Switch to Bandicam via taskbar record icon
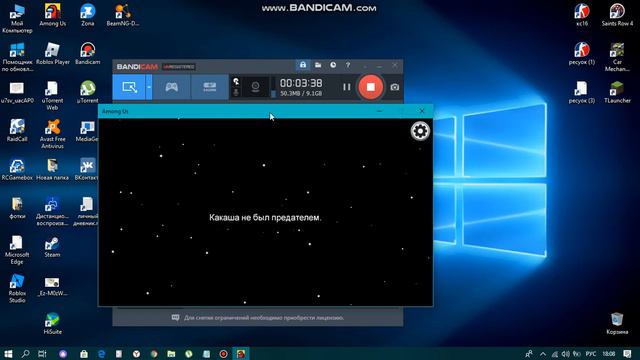Image resolution: width=640 pixels, height=360 pixels. tap(223, 353)
